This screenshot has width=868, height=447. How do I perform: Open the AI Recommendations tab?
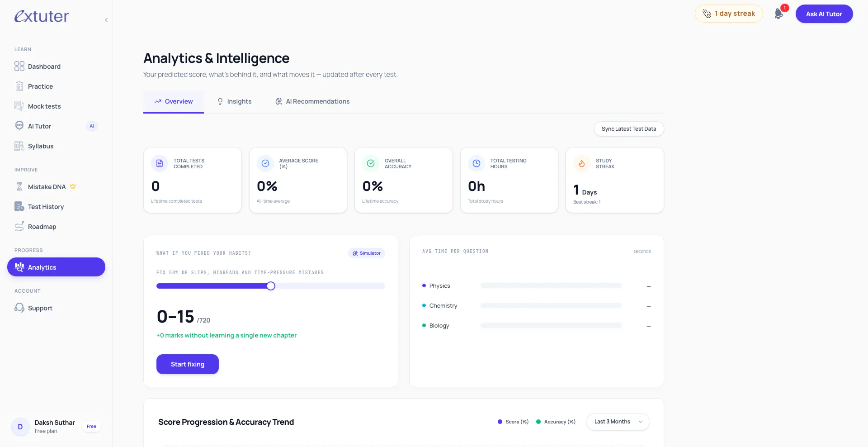tap(312, 101)
